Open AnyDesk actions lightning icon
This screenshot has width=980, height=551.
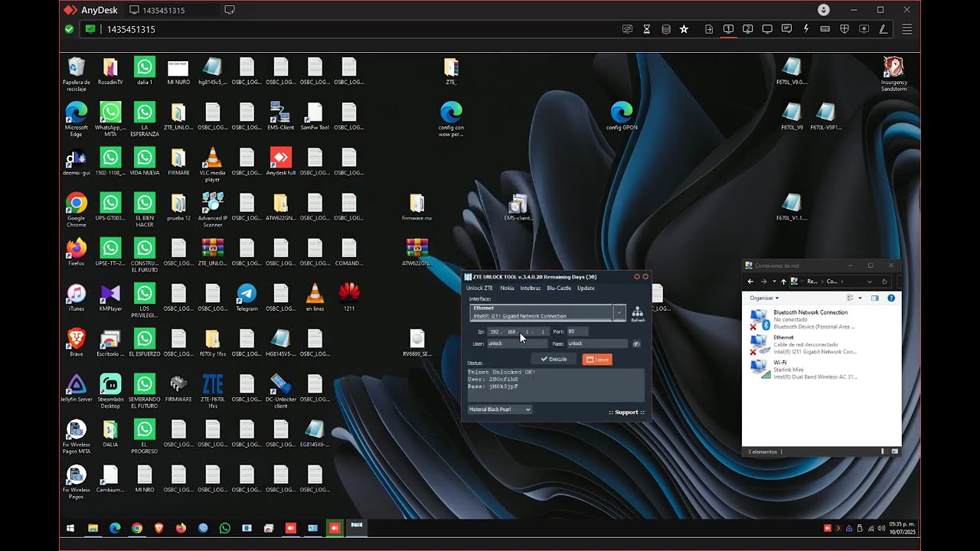click(806, 29)
